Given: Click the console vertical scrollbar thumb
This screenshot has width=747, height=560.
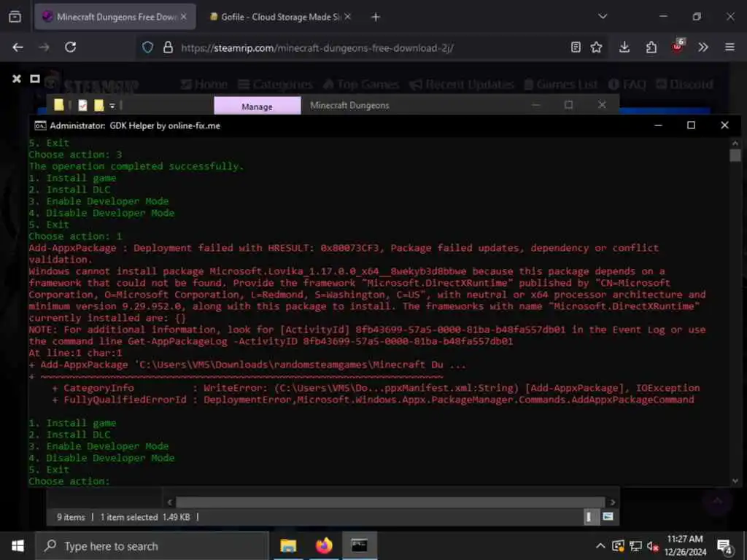Looking at the screenshot, I should [735, 156].
